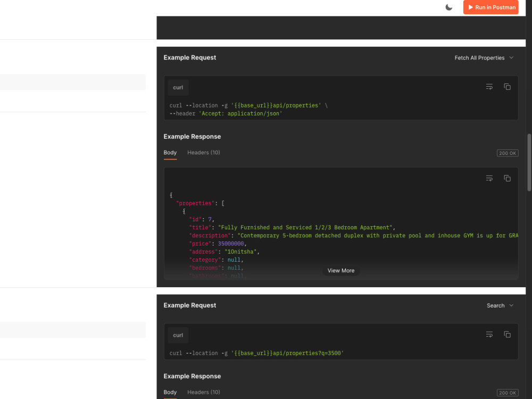Click the '{{base_url}}api/properties' URL text

click(x=276, y=105)
